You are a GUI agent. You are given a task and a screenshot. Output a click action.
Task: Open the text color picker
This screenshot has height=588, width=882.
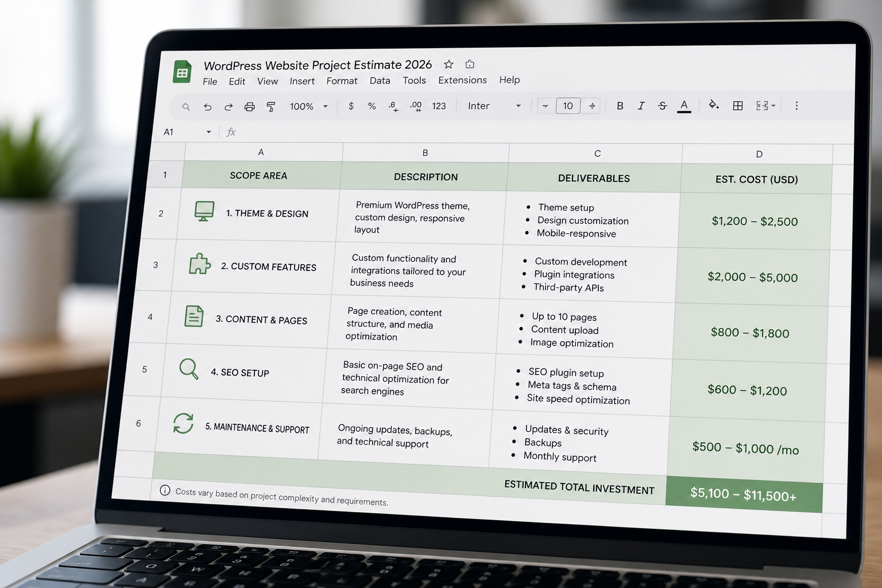click(x=684, y=106)
